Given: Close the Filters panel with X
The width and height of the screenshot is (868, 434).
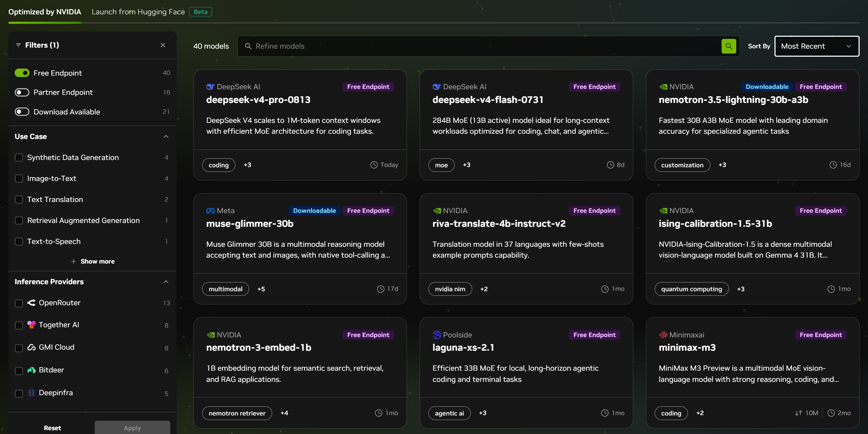Looking at the screenshot, I should pyautogui.click(x=163, y=45).
